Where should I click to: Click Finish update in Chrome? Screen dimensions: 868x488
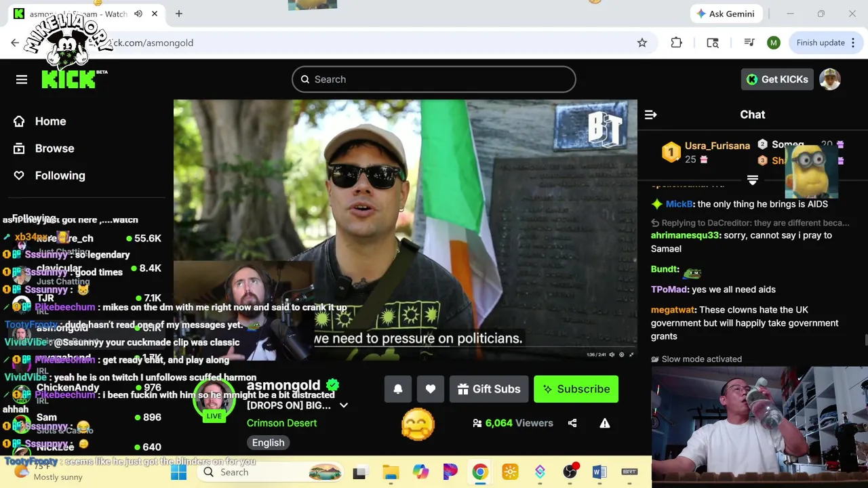coord(821,43)
